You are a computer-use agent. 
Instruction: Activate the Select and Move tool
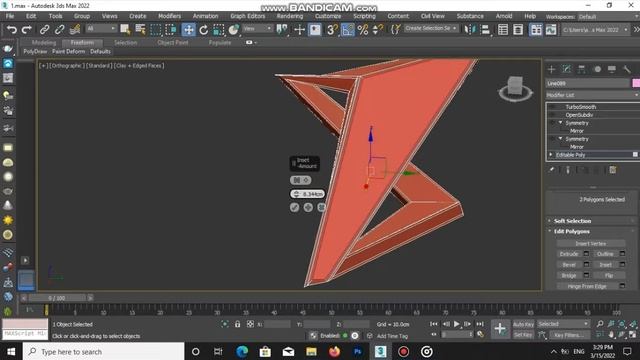[188, 29]
